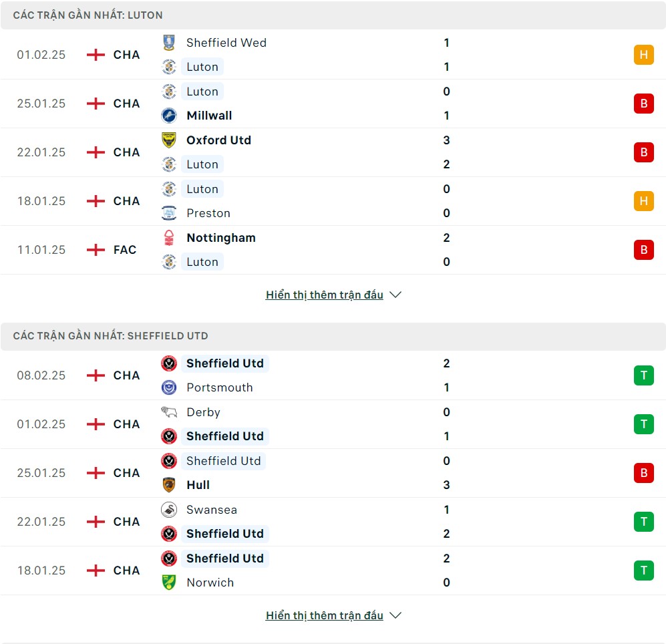This screenshot has height=644, width=666.
Task: Open the Luton vs Millwall result badge
Action: pos(643,104)
